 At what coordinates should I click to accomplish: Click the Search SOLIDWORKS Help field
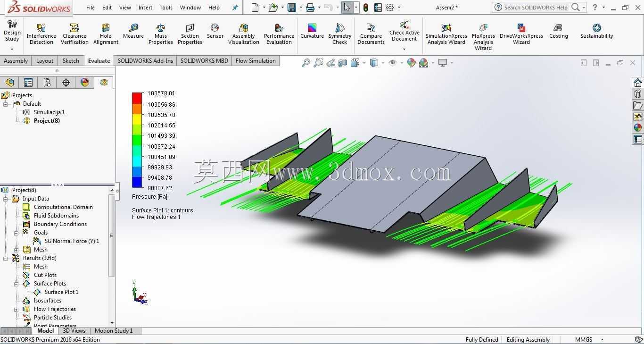535,8
